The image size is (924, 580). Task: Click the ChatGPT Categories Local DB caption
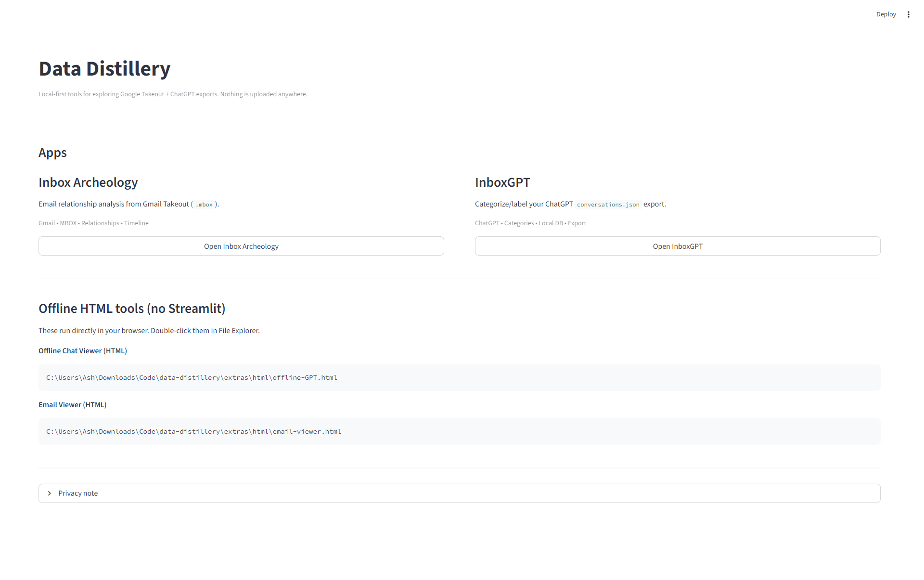point(530,223)
